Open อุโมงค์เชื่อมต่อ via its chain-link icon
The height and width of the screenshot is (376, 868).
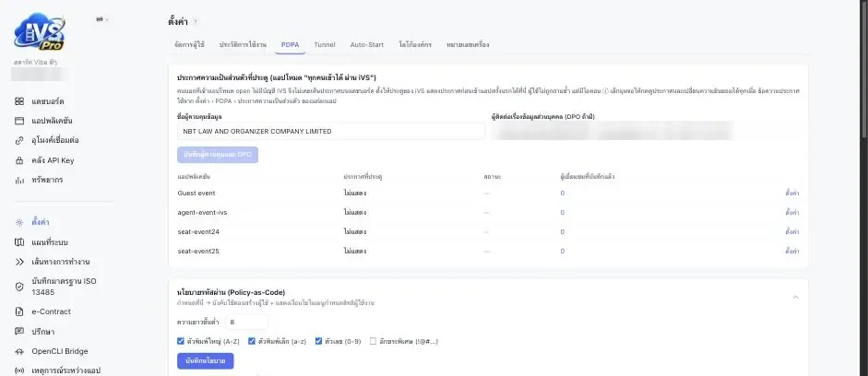(x=19, y=140)
